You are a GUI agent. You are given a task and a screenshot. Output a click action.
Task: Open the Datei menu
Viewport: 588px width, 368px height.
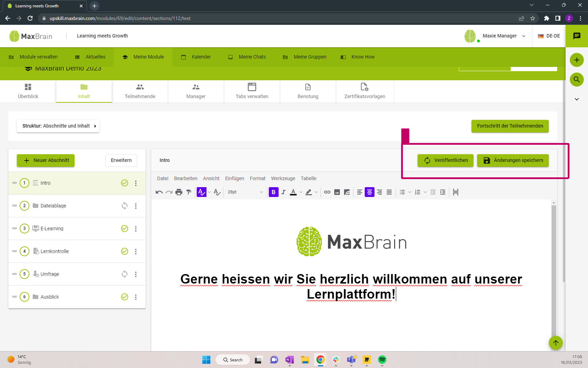click(163, 178)
